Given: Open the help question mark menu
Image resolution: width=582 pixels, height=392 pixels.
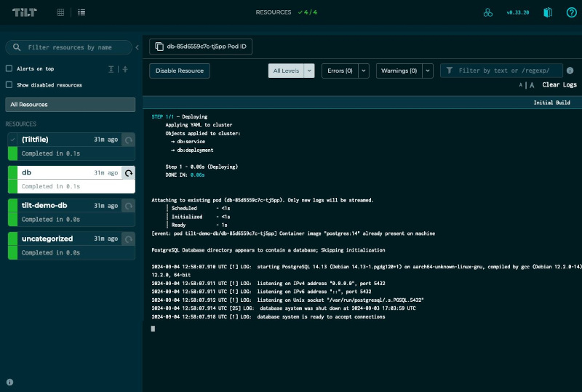Looking at the screenshot, I should click(x=571, y=12).
